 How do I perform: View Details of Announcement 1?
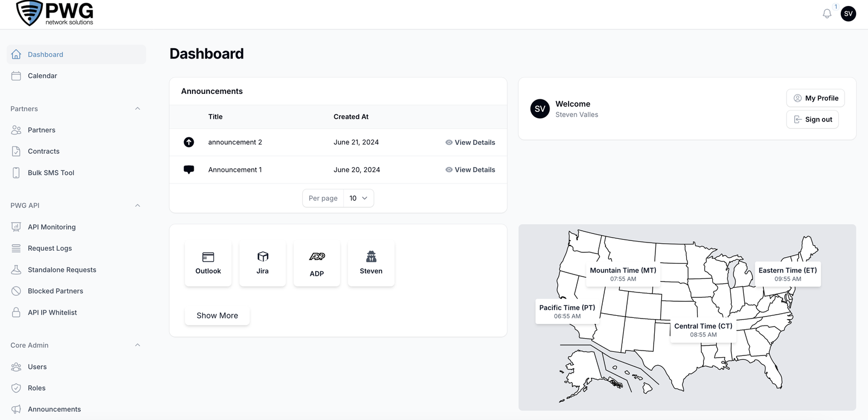470,170
